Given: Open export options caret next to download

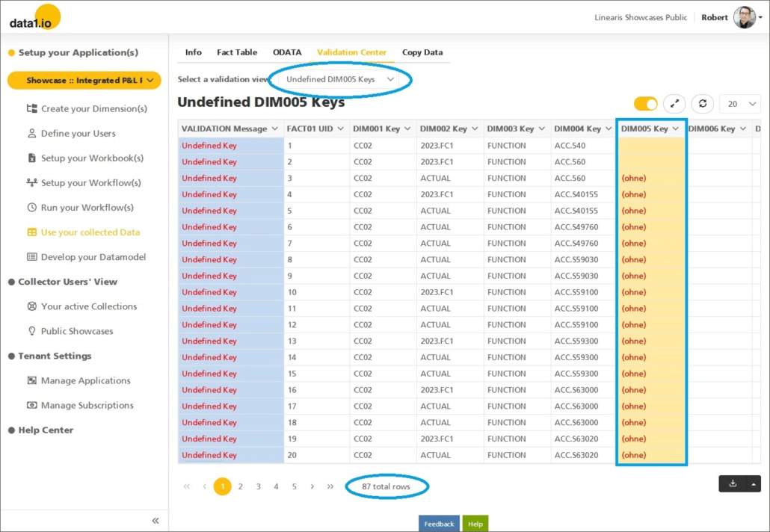Looking at the screenshot, I should click(x=753, y=483).
